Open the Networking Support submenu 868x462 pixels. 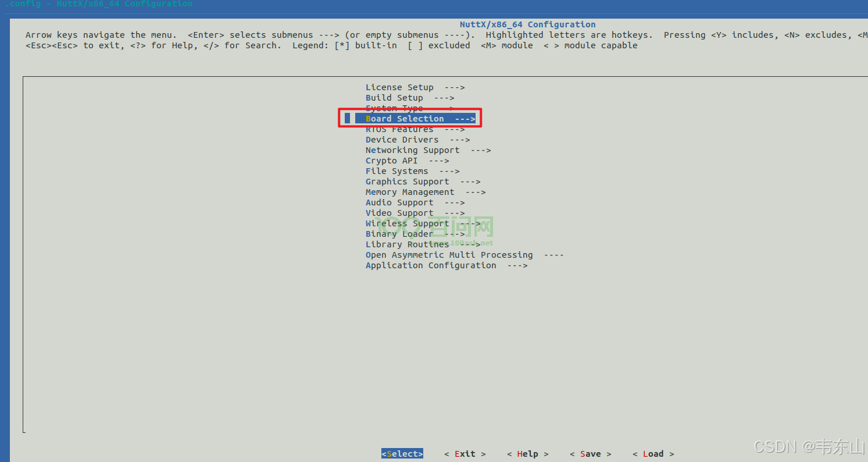[x=428, y=150]
